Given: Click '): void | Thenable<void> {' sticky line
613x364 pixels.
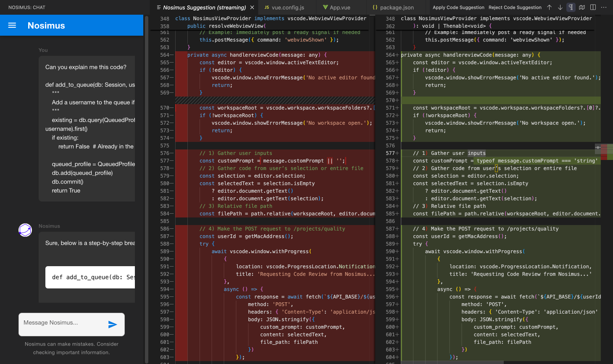Looking at the screenshot, I should point(452,26).
